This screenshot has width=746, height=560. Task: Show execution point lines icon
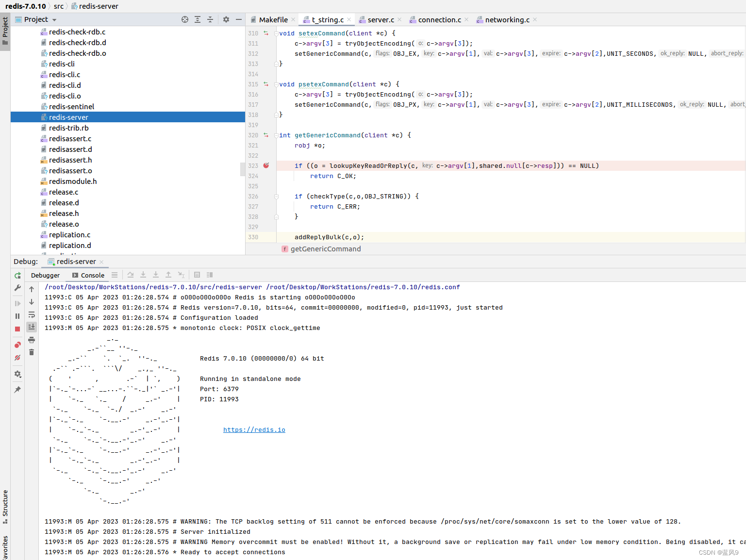[x=115, y=275]
